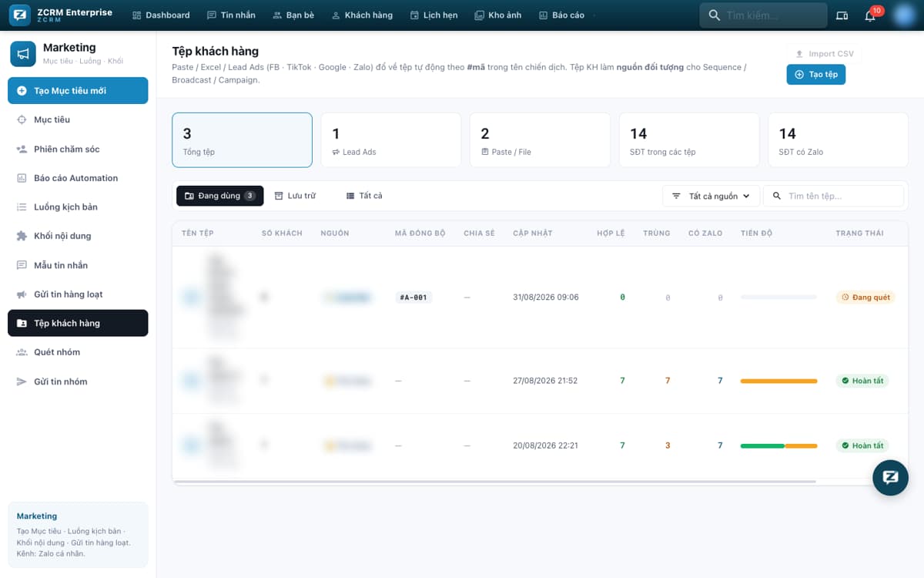Go to Bạn bè in top navigation
The width and height of the screenshot is (924, 578).
(x=293, y=15)
